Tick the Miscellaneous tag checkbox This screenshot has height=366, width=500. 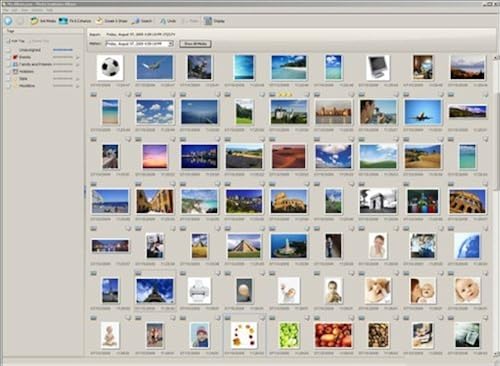tap(9, 86)
